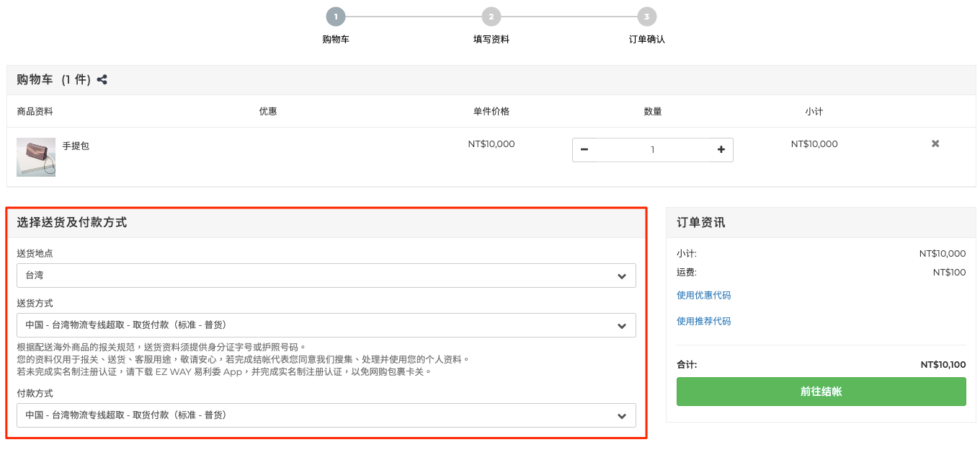Click step 1 购物车 circle icon

(335, 17)
